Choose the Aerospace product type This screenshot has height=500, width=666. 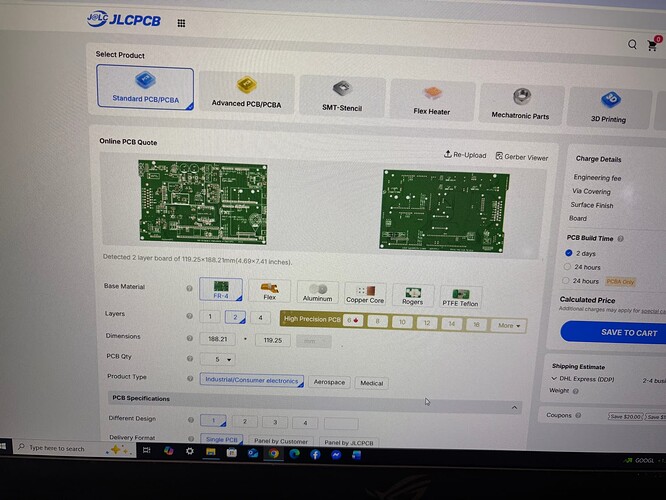(x=327, y=381)
